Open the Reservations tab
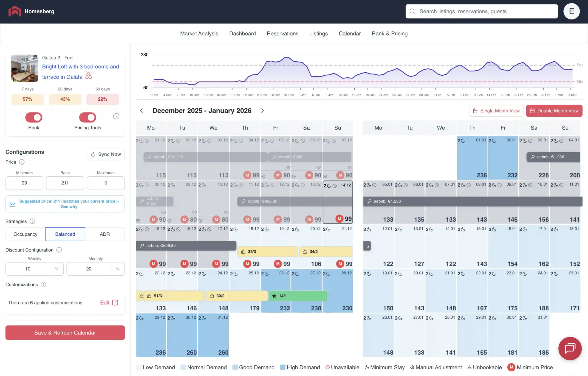Viewport: 588px width, 376px height. pos(283,34)
